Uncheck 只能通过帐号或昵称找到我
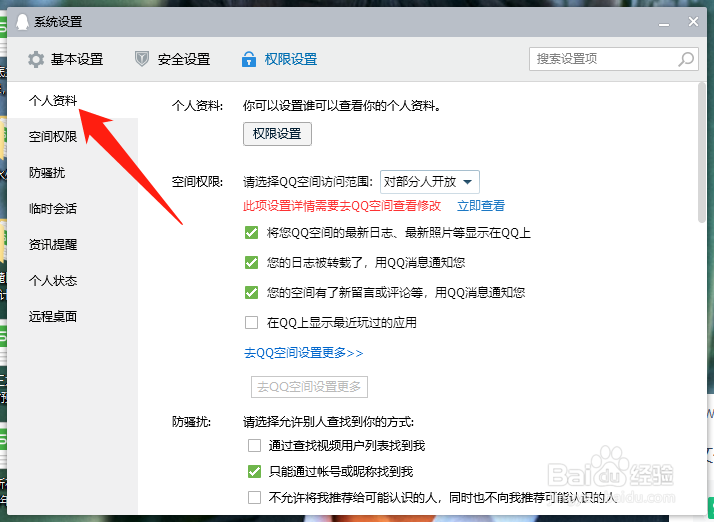 (254, 471)
